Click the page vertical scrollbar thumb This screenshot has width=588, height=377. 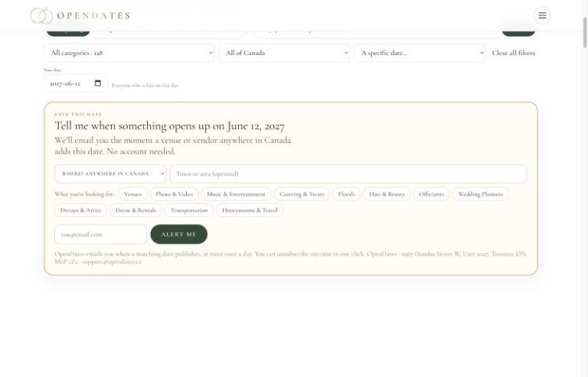[x=585, y=32]
